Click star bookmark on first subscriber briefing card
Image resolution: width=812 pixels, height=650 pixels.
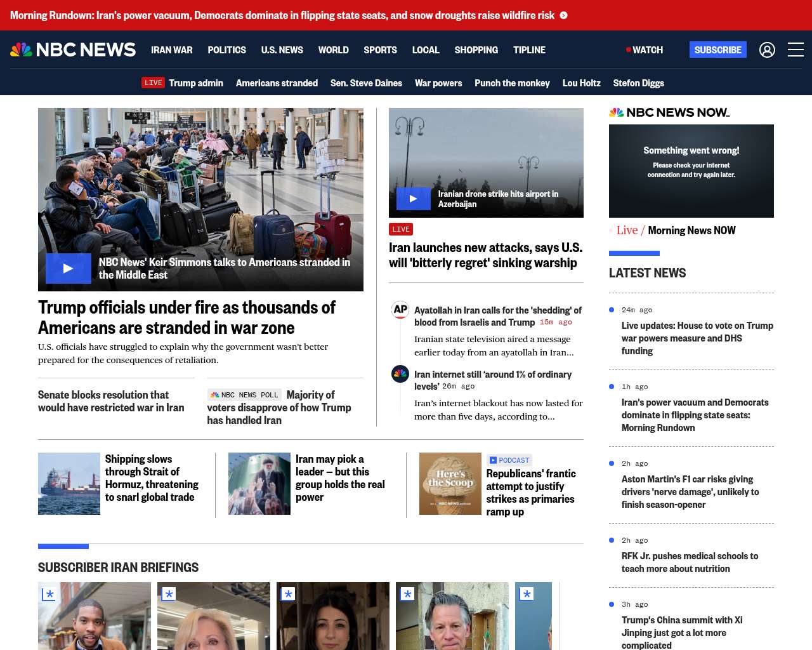tap(49, 594)
